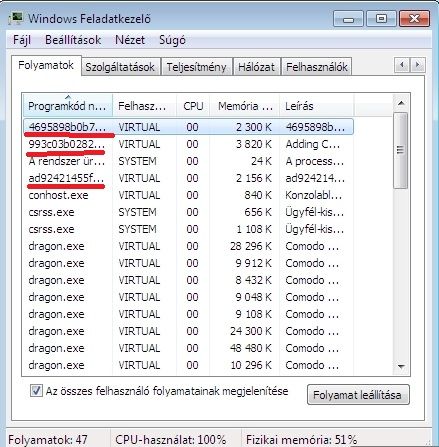The width and height of the screenshot is (439, 447).
Task: Select csrss.exe using 656 K memory
Action: (188, 212)
